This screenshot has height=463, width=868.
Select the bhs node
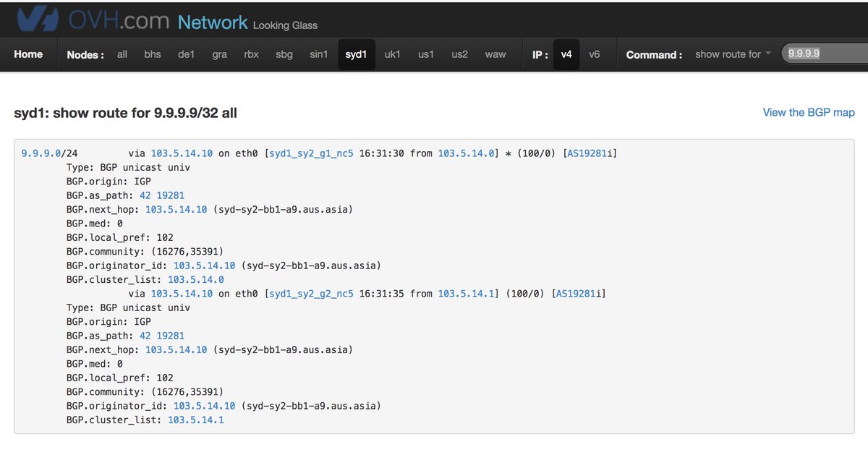(153, 54)
